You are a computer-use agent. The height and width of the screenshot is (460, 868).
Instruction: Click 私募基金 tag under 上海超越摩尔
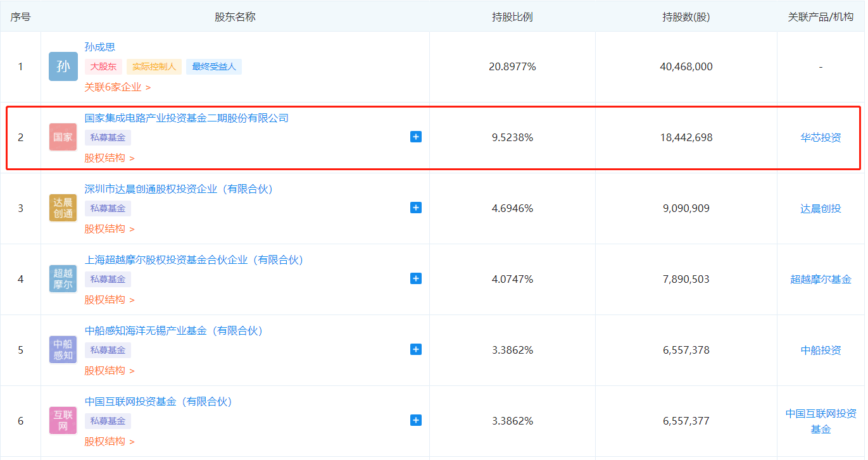[108, 279]
